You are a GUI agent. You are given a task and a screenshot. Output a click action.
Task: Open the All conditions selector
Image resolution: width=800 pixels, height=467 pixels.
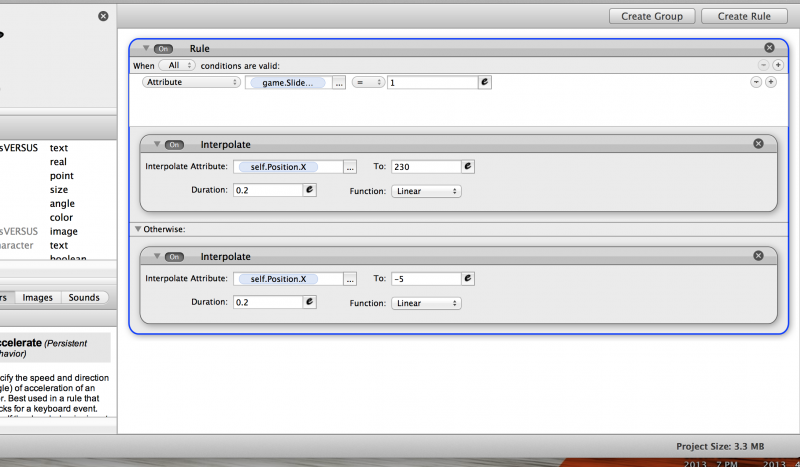[x=177, y=65]
